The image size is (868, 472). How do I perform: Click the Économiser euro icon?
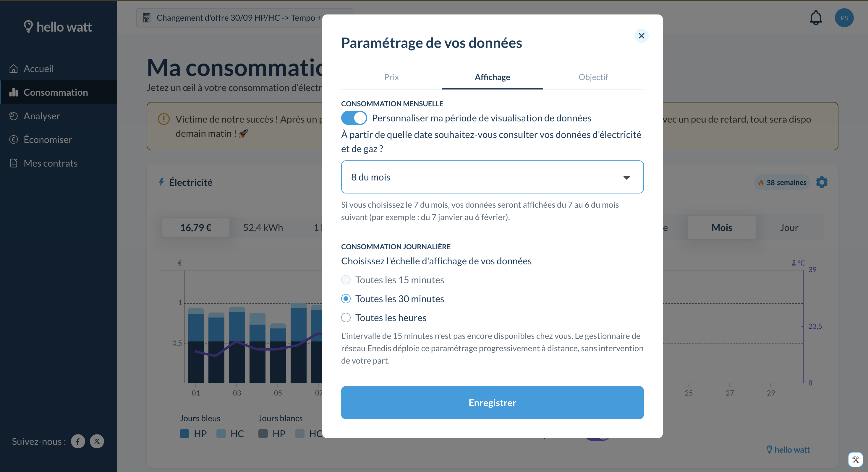click(x=14, y=139)
